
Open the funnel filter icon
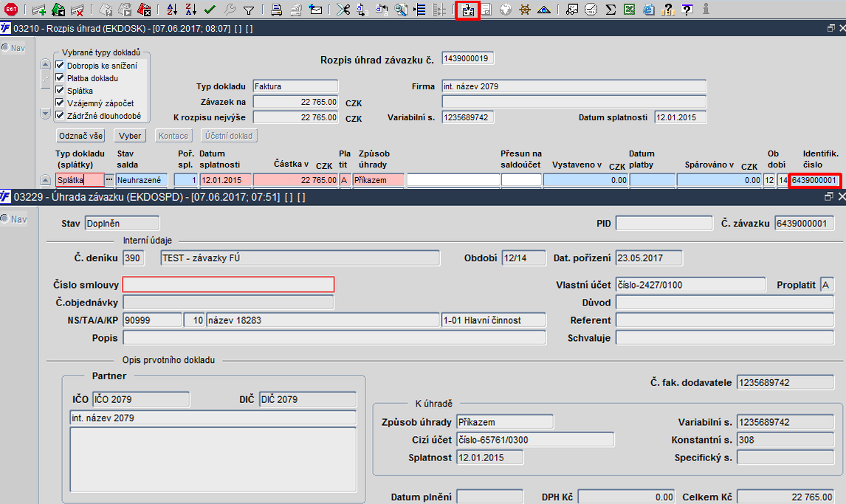click(248, 10)
